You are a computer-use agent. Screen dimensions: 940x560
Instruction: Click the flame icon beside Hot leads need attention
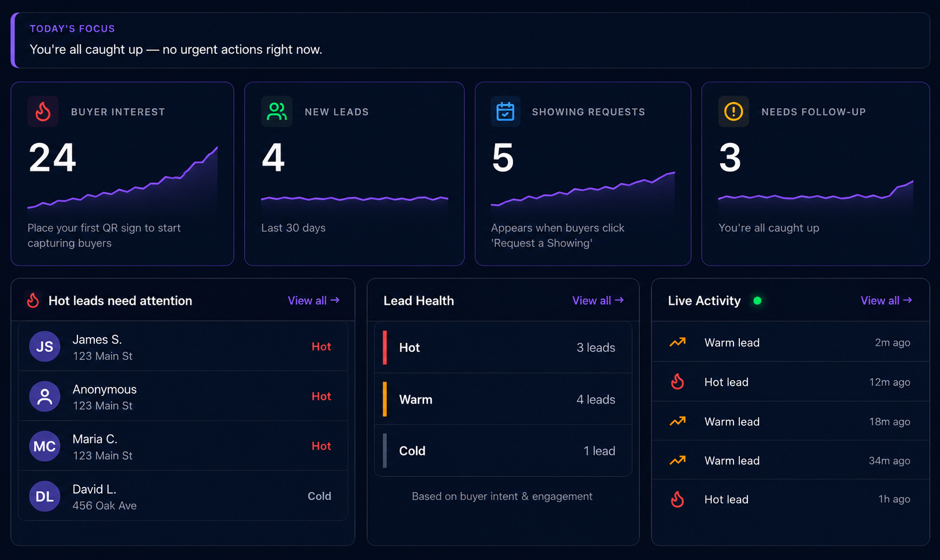pos(34,300)
